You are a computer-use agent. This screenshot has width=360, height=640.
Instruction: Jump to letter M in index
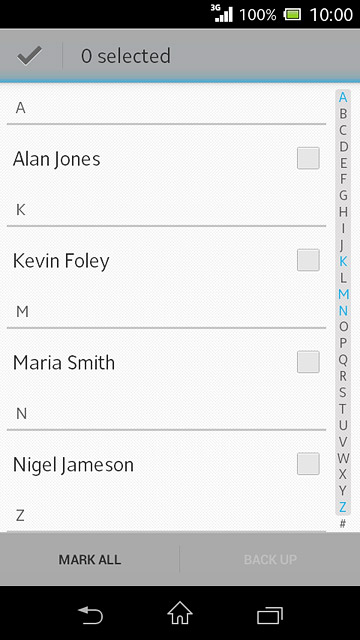click(x=343, y=294)
